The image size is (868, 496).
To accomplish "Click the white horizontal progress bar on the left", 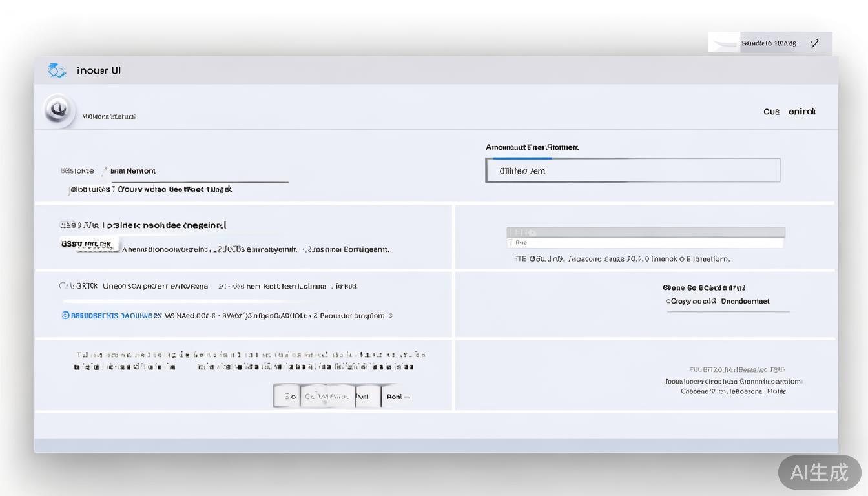I will tap(181, 301).
